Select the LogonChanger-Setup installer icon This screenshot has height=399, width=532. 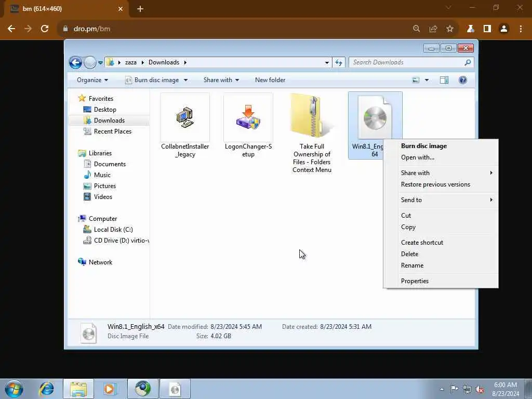pos(248,117)
